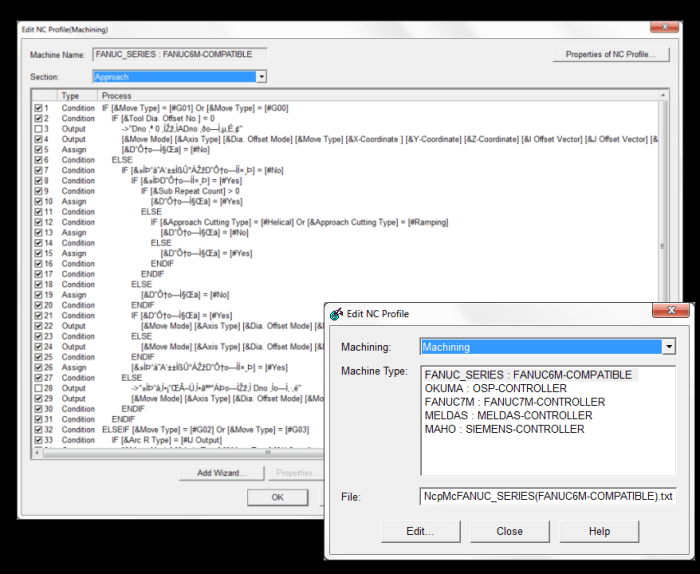Image resolution: width=700 pixels, height=574 pixels.
Task: Select row 9 IF Sub Repeat Count > 0
Action: pos(190,191)
